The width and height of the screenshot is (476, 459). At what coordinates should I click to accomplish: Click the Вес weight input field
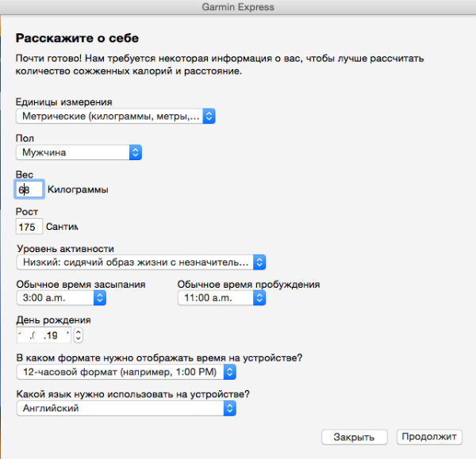pos(29,189)
